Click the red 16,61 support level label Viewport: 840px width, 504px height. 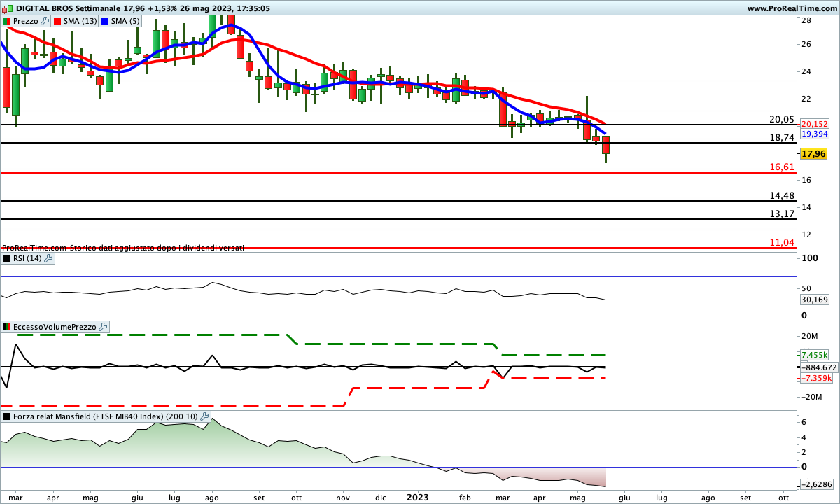(x=782, y=167)
